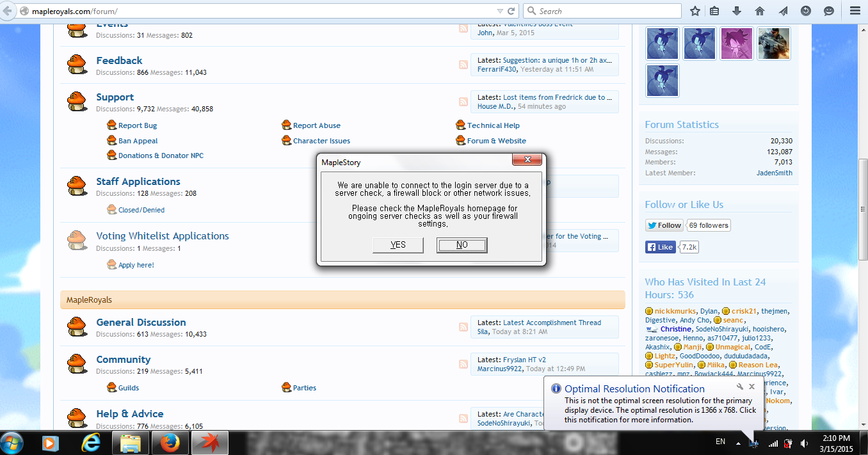Open the Latest Accomplishment Thread link
Screen dimensions: 868x455
(552, 323)
